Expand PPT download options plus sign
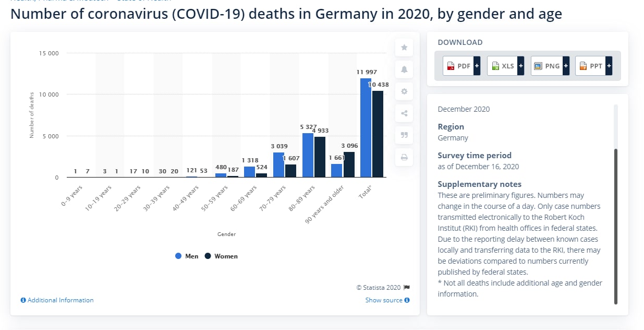 [609, 66]
